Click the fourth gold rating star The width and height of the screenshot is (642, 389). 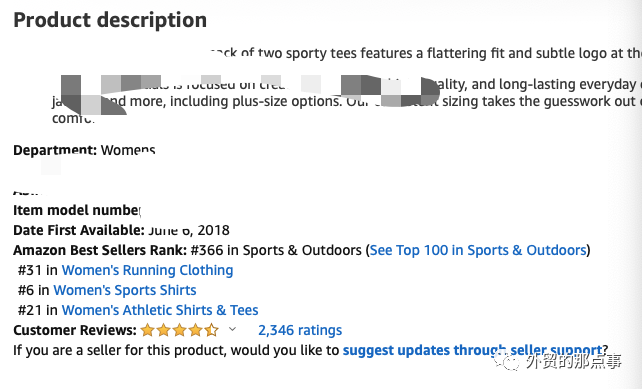195,330
